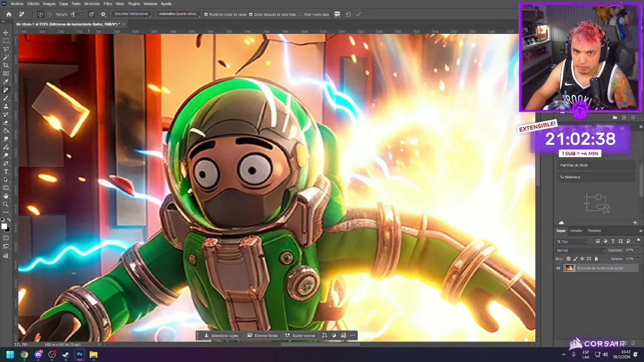This screenshot has height=362, width=644.
Task: Select the Crop tool
Action: (6, 65)
